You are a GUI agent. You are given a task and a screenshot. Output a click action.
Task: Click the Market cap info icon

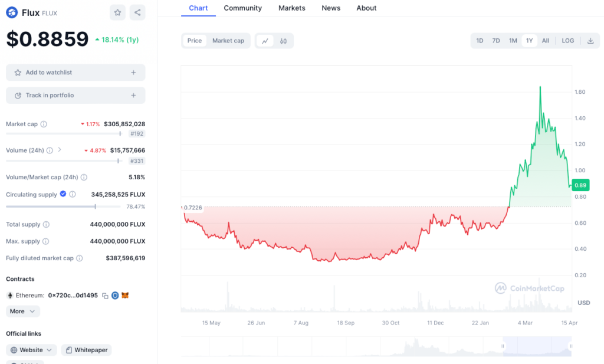click(44, 124)
